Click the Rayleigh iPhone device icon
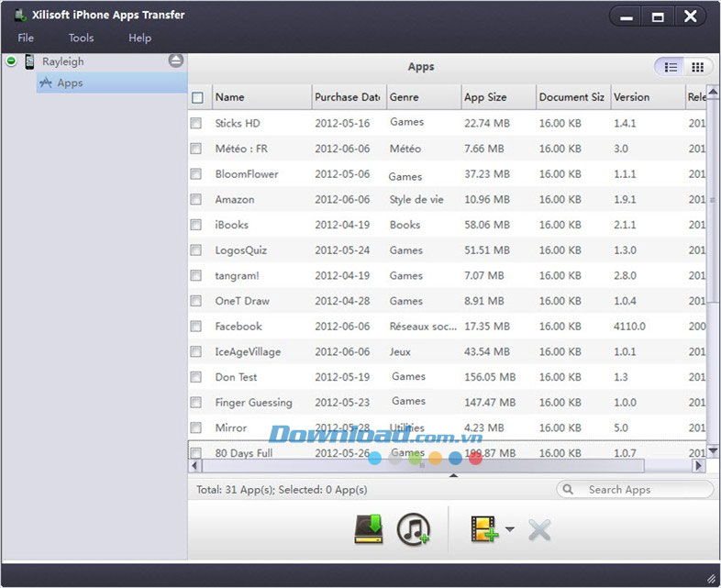This screenshot has width=721, height=588. 29,61
